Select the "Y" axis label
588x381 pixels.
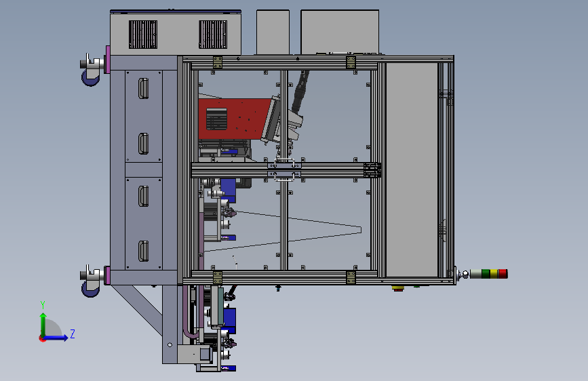pyautogui.click(x=43, y=305)
